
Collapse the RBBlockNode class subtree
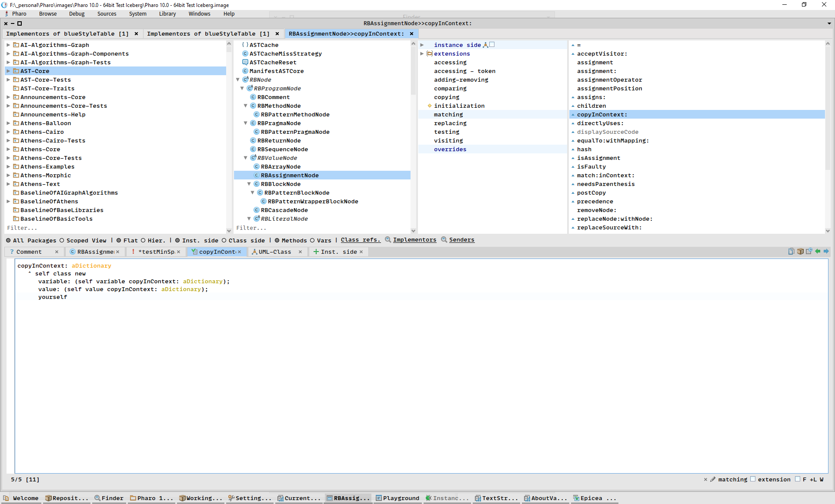click(249, 184)
